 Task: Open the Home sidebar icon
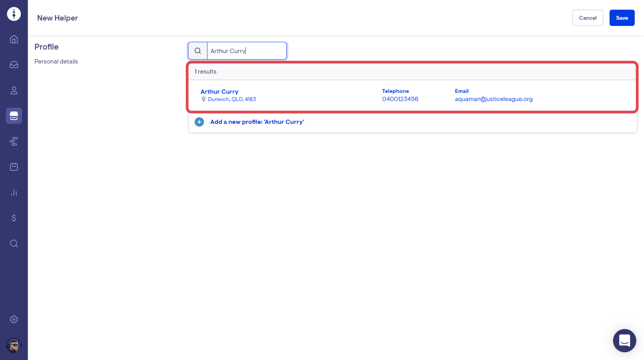pos(14,39)
